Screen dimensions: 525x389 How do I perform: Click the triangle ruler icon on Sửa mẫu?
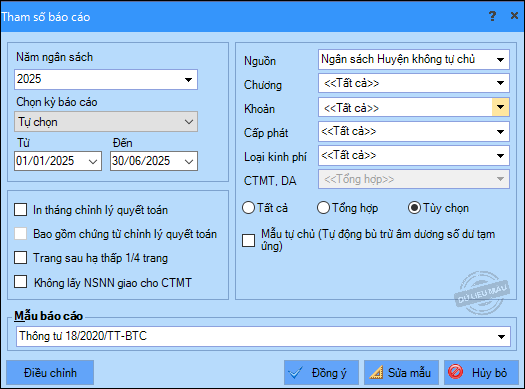[376, 372]
